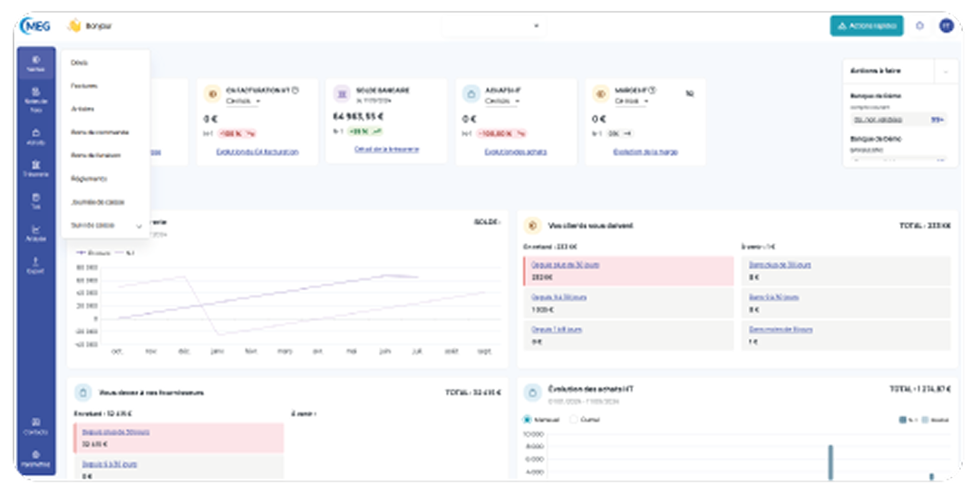
Task: Open Paramètres at the sidebar bottom
Action: click(35, 458)
